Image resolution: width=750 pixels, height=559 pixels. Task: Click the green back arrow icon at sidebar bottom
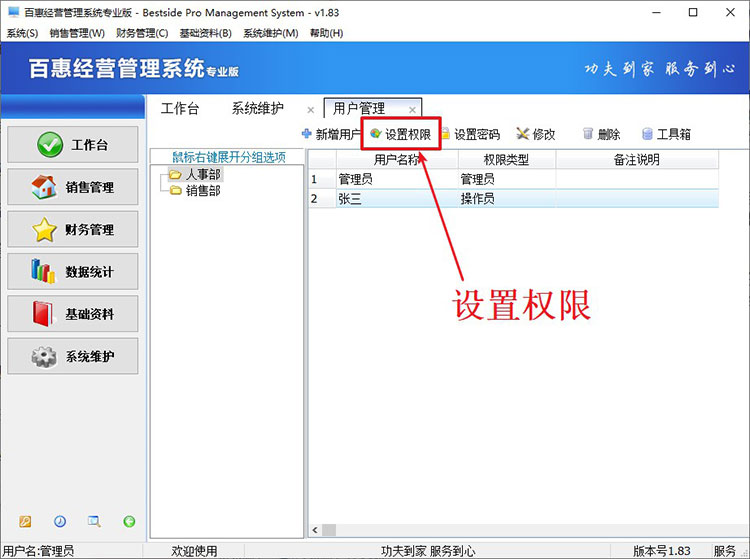coord(129,521)
